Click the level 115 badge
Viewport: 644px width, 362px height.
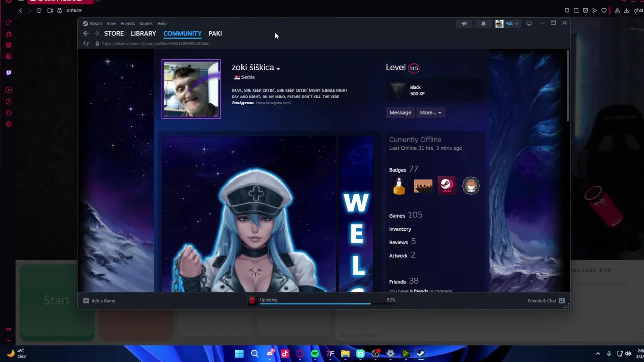tap(414, 68)
